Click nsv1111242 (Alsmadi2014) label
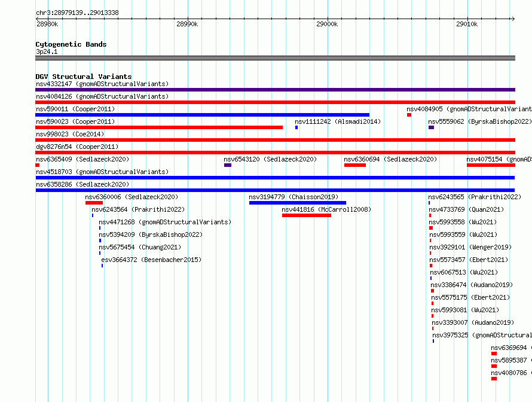This screenshot has height=402, width=532. [338, 121]
